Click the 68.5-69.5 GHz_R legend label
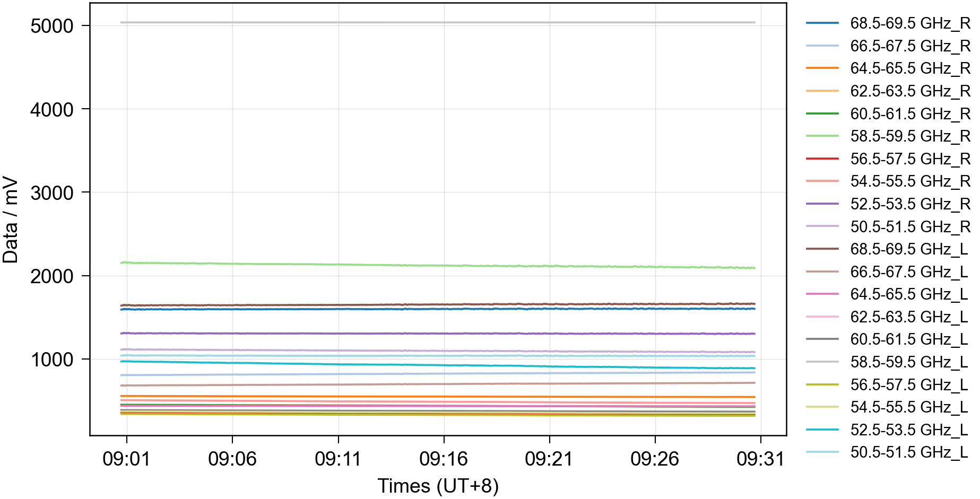 909,23
